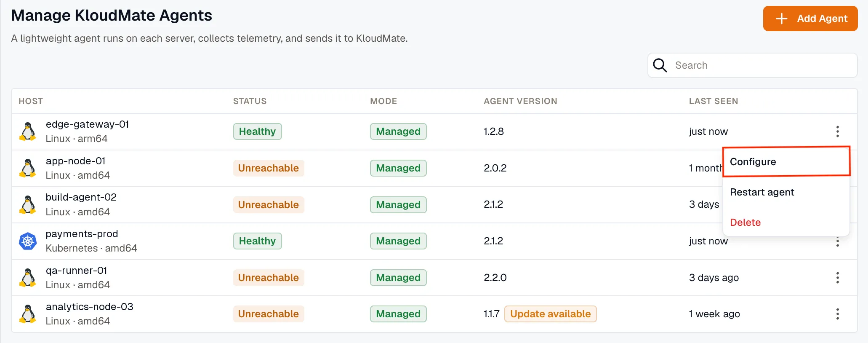The width and height of the screenshot is (868, 343).
Task: Click the STATUS column header
Action: pyautogui.click(x=250, y=101)
